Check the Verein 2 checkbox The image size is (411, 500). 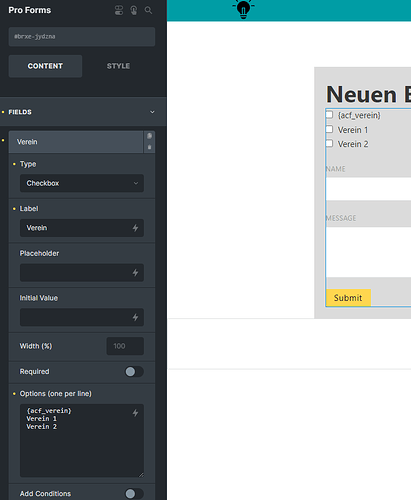coord(329,144)
